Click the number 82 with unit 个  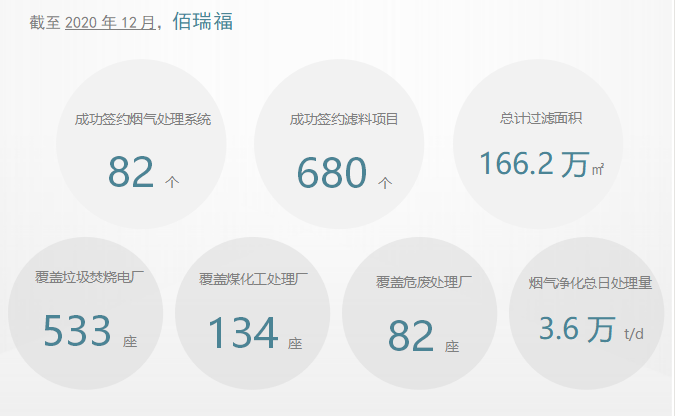(x=131, y=172)
